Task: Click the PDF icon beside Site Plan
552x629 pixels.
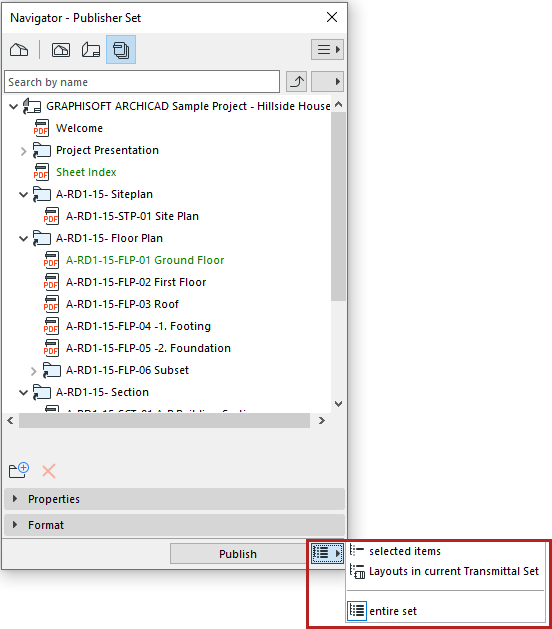Action: (x=51, y=216)
